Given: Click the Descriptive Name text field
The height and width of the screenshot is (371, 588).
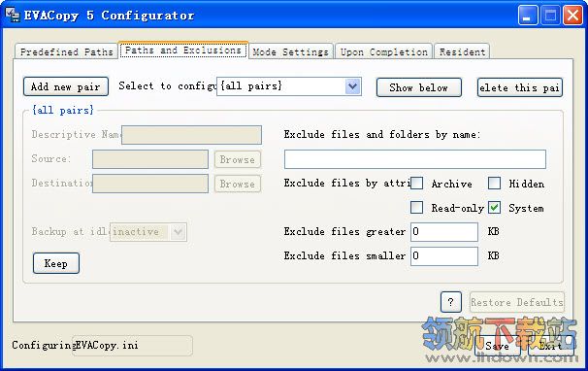Looking at the screenshot, I should (x=191, y=135).
